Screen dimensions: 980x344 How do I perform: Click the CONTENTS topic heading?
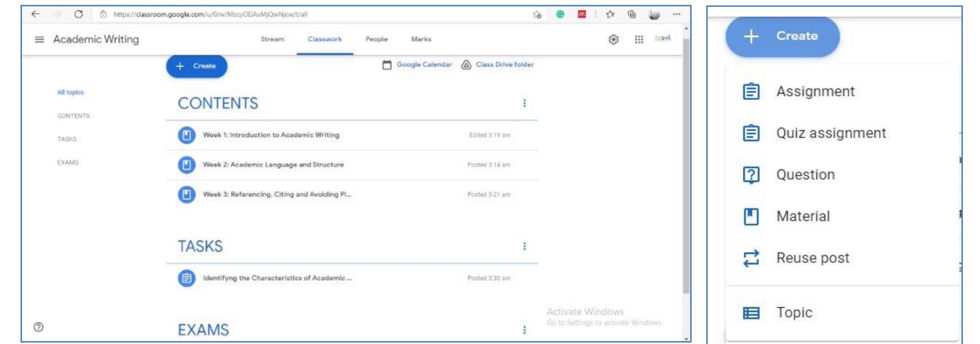(x=218, y=103)
